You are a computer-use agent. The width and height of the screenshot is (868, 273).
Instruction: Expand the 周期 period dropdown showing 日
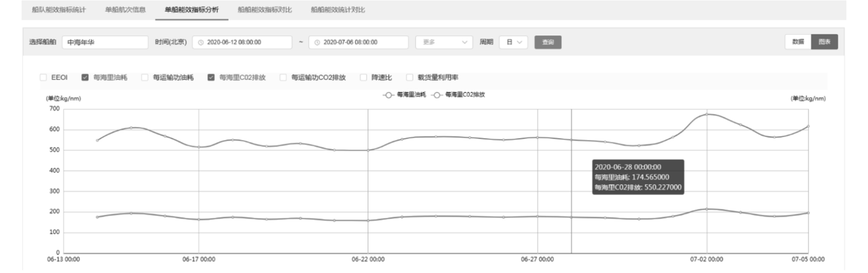pyautogui.click(x=513, y=42)
